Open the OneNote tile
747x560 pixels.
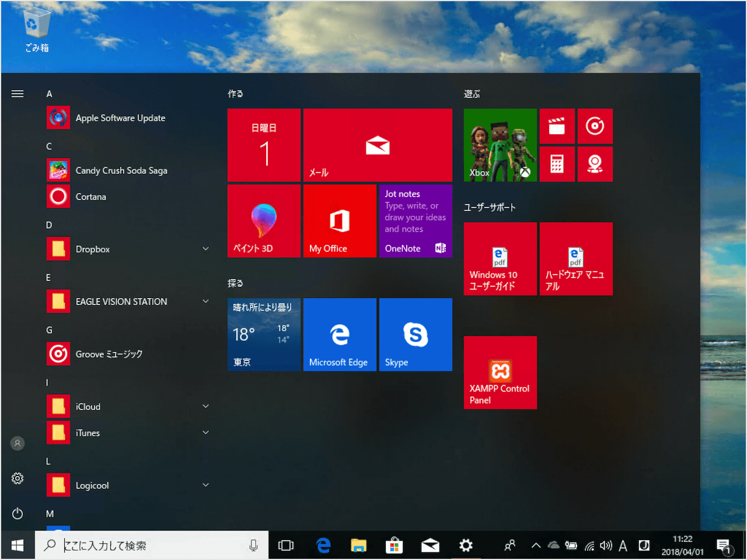[x=416, y=220]
